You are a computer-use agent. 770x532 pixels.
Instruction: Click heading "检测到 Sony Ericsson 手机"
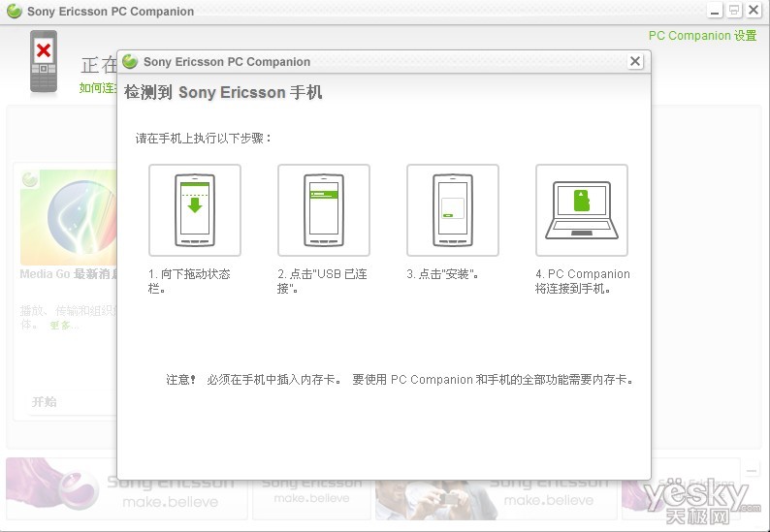point(223,92)
